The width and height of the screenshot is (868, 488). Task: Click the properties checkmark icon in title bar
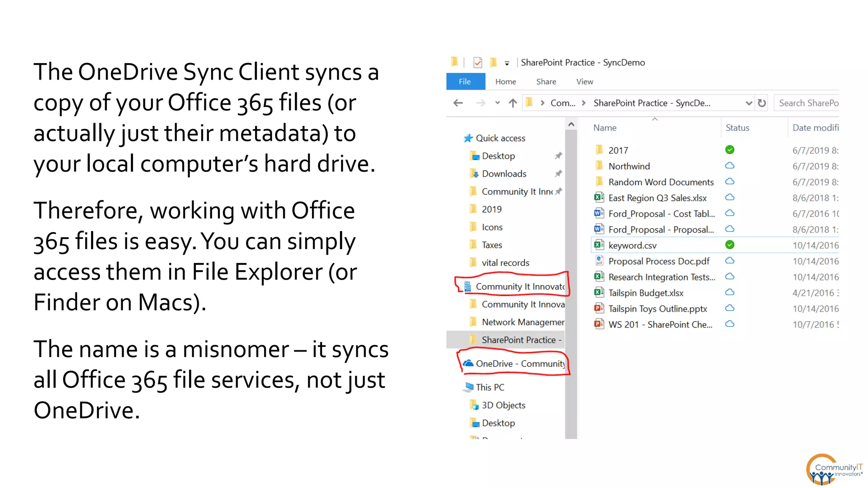[x=478, y=63]
